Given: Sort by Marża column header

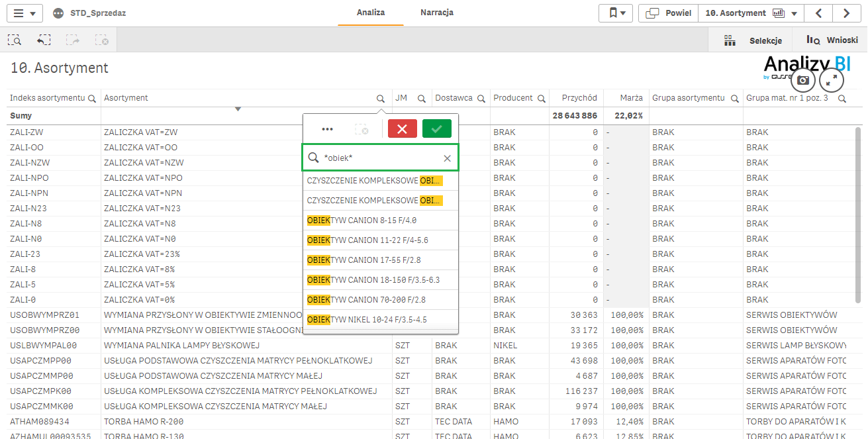Looking at the screenshot, I should coord(632,98).
